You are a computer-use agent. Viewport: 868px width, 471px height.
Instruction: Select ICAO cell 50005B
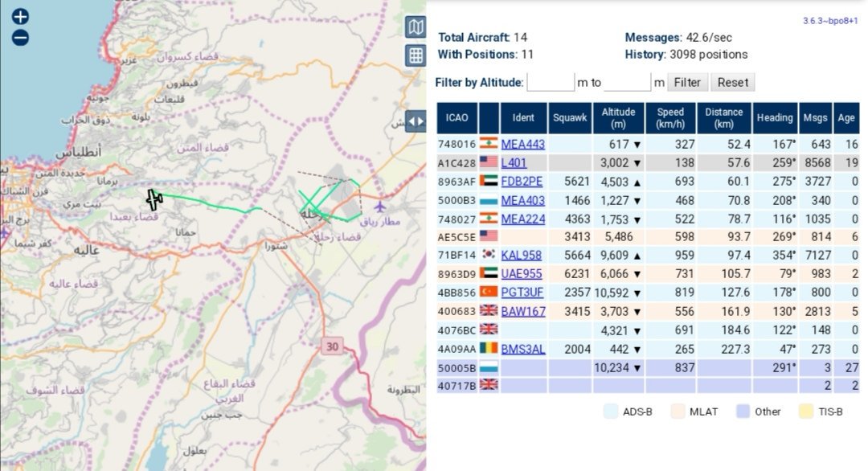pos(457,368)
